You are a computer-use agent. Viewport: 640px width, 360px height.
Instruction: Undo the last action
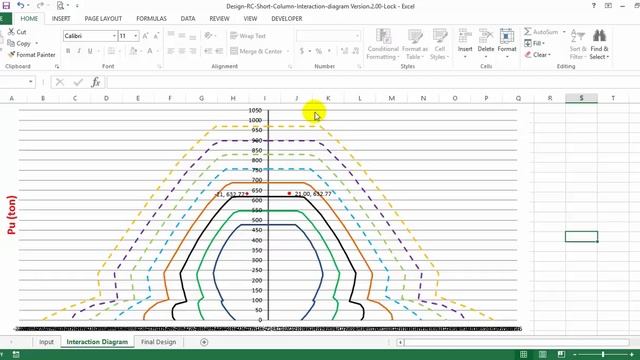click(x=20, y=5)
